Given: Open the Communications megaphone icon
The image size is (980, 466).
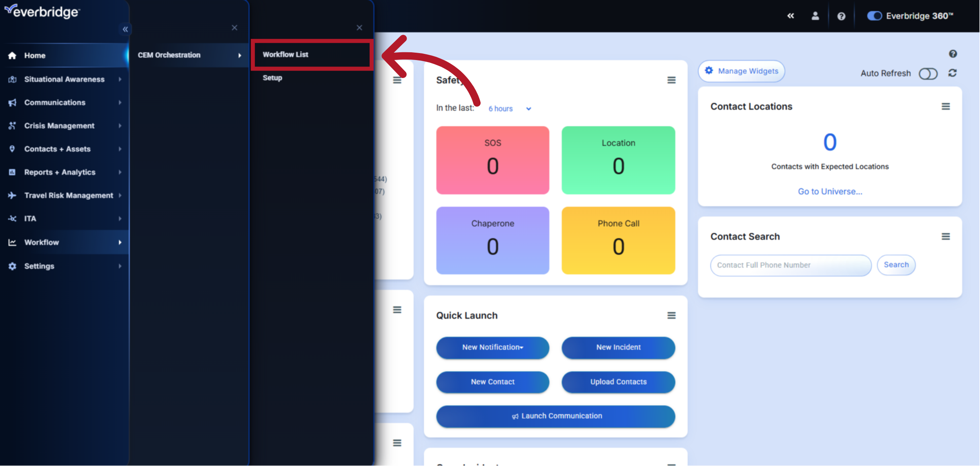Looking at the screenshot, I should point(12,102).
